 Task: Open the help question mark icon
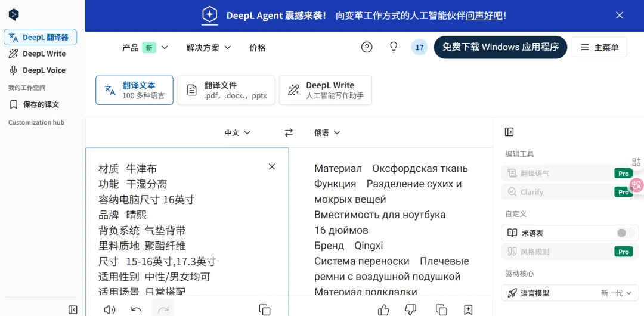click(367, 47)
